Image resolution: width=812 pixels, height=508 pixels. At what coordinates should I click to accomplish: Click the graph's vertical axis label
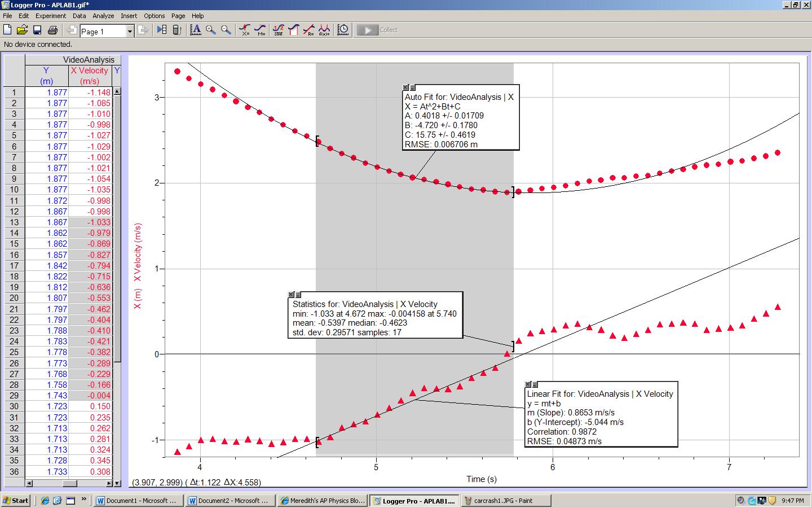click(138, 266)
